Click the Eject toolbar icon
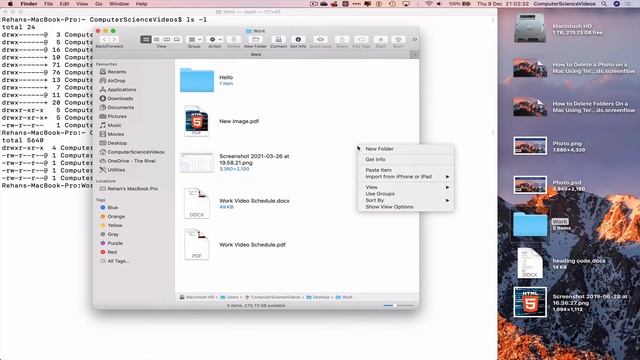640x360 pixels. 381,40
